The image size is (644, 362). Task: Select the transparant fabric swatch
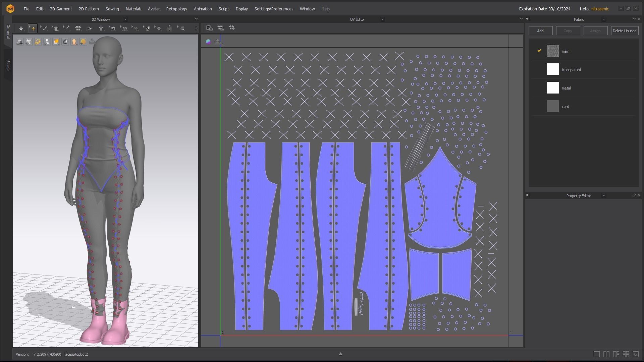coord(553,69)
